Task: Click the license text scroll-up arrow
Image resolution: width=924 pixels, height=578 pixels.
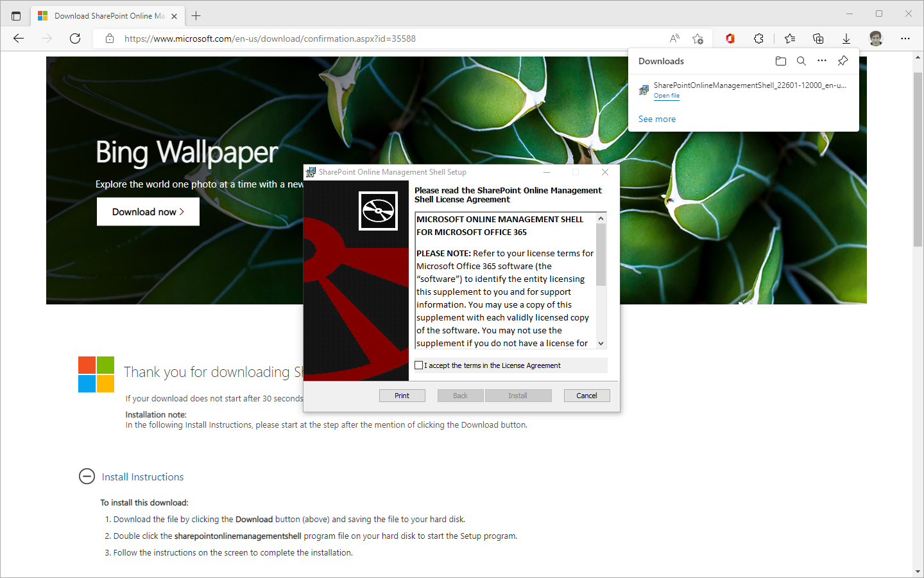Action: (x=601, y=218)
